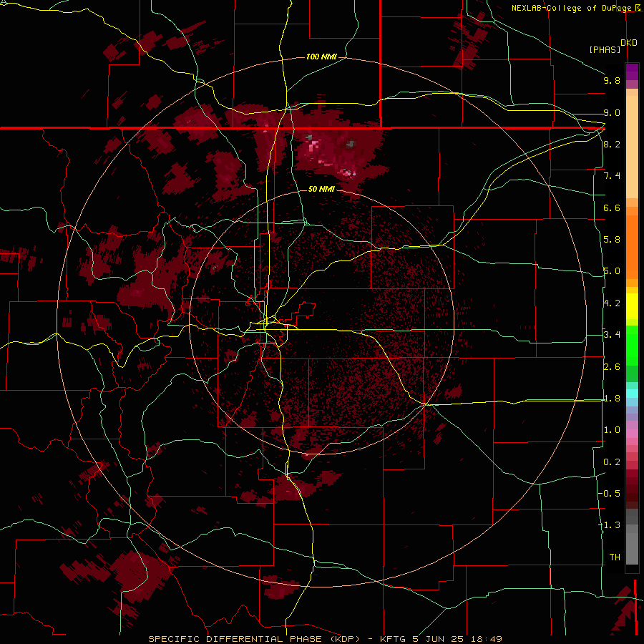Select the large peach band on the color bar

(x=632, y=147)
